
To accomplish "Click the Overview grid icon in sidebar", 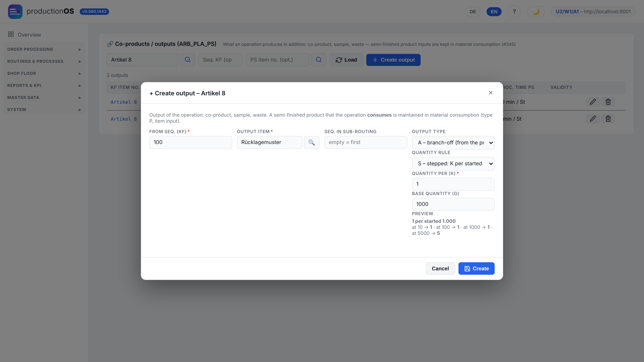I will click(x=11, y=34).
